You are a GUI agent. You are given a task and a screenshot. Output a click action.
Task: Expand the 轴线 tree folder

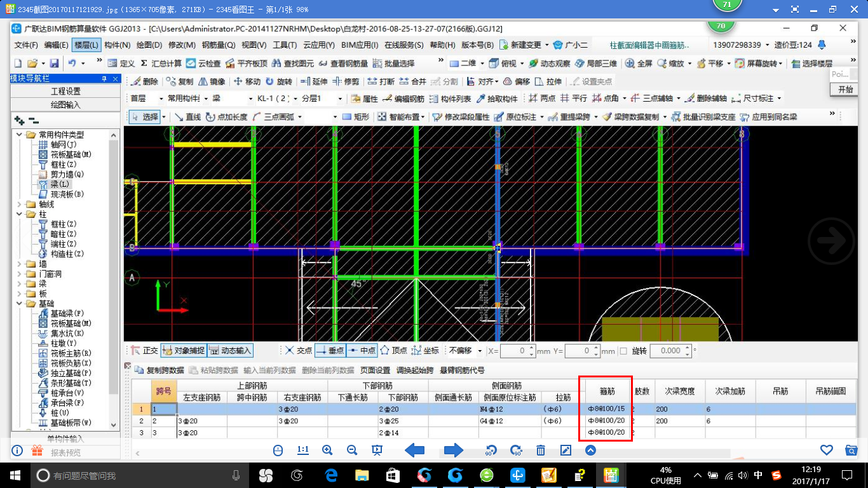coord(18,205)
